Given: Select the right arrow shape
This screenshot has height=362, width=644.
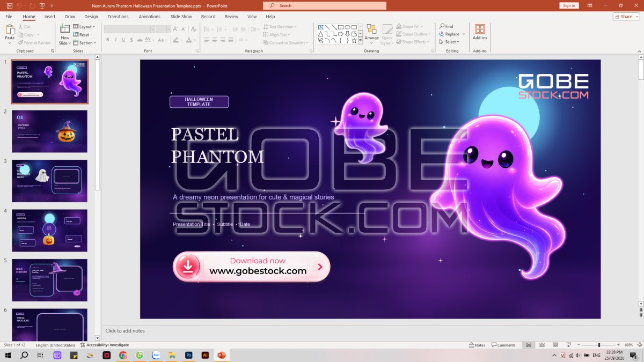Looking at the screenshot, I should 341,34.
